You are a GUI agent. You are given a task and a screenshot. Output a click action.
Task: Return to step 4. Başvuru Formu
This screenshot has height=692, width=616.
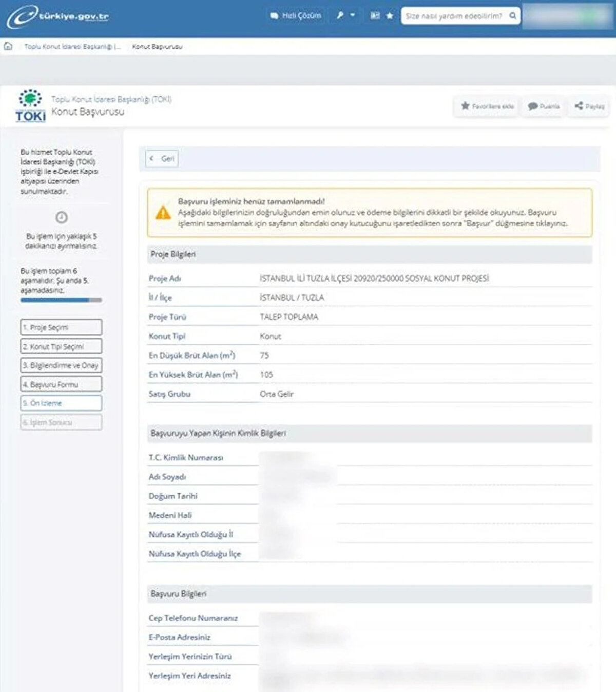pyautogui.click(x=61, y=384)
